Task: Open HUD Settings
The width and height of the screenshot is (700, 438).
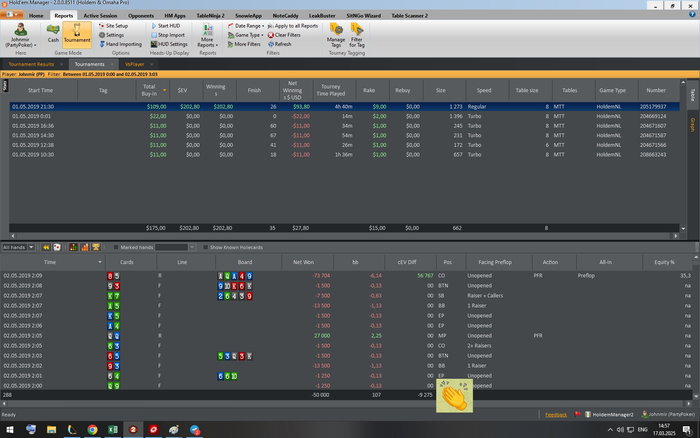Action: [169, 44]
